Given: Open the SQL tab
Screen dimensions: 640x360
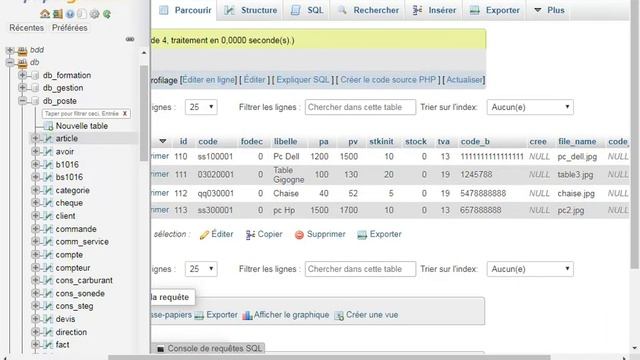Looking at the screenshot, I should pos(307,10).
